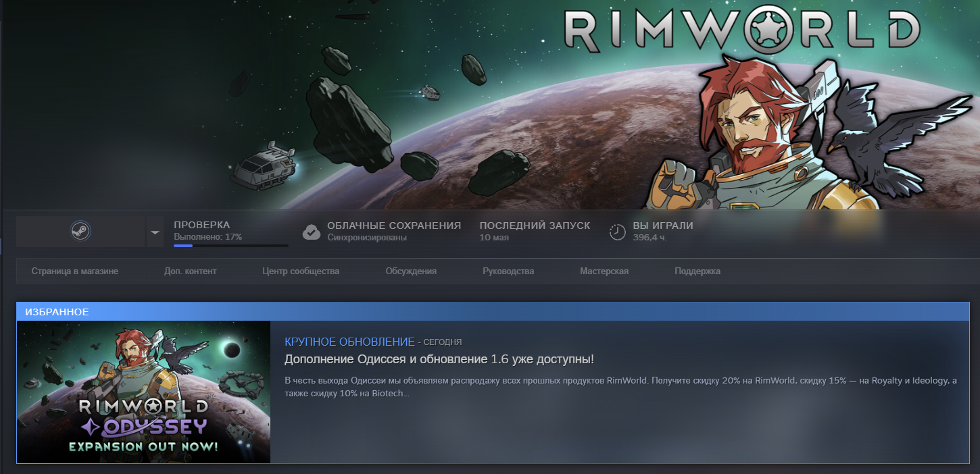This screenshot has width=980, height=474.
Task: Click the 396,4 ч. playtime text
Action: click(x=650, y=238)
